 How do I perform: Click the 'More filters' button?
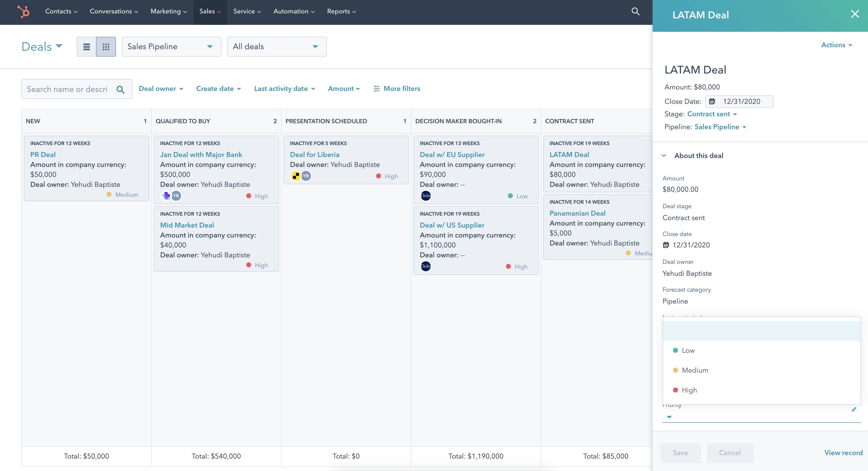click(x=396, y=89)
